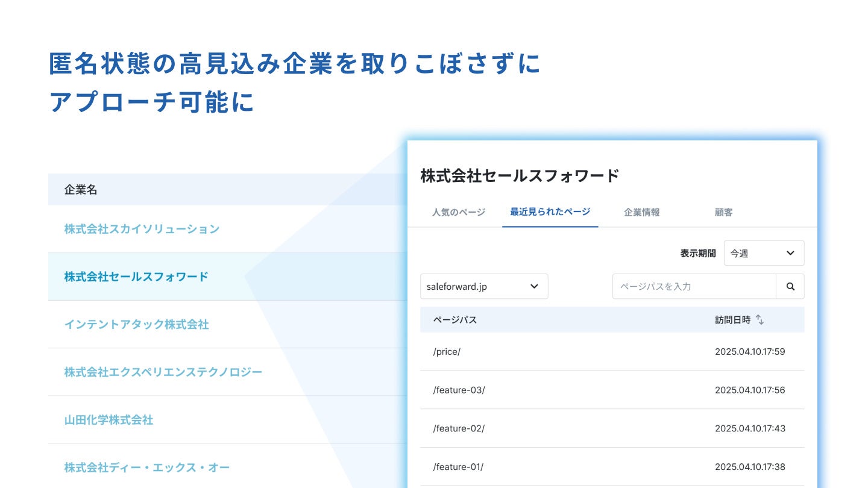Click the 2025.04.10.17:59 visit time
868x488 pixels.
[x=750, y=352]
